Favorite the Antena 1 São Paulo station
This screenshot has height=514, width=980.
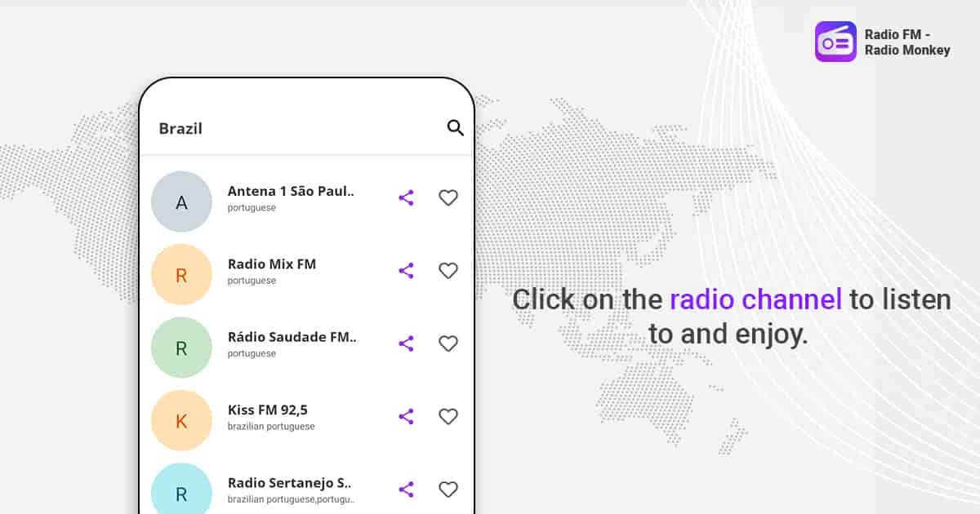[448, 197]
